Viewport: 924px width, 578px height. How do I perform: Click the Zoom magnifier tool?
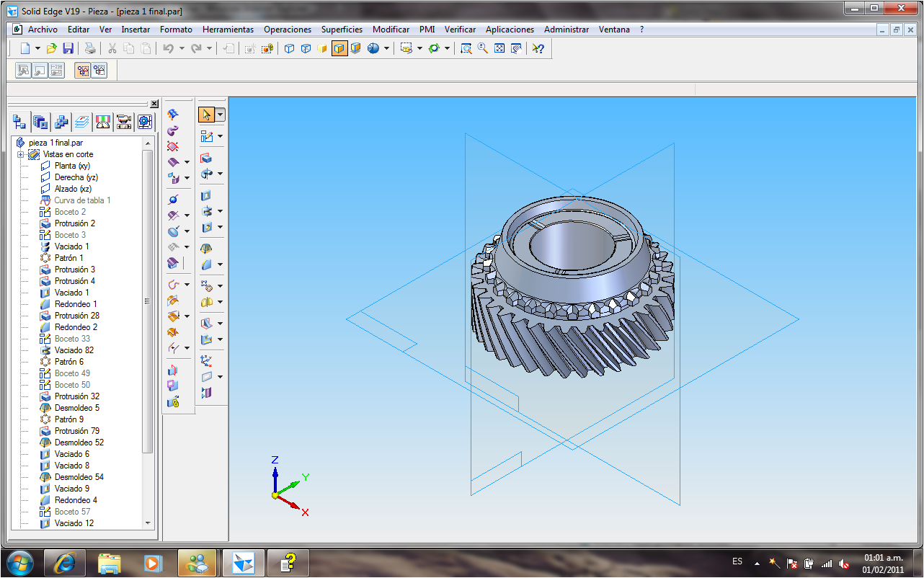[x=483, y=48]
